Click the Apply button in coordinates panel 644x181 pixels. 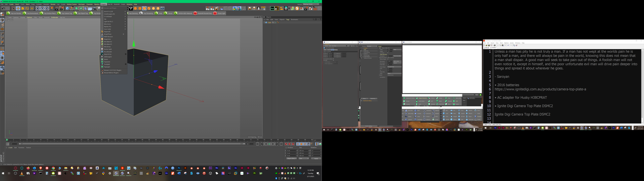click(316, 158)
